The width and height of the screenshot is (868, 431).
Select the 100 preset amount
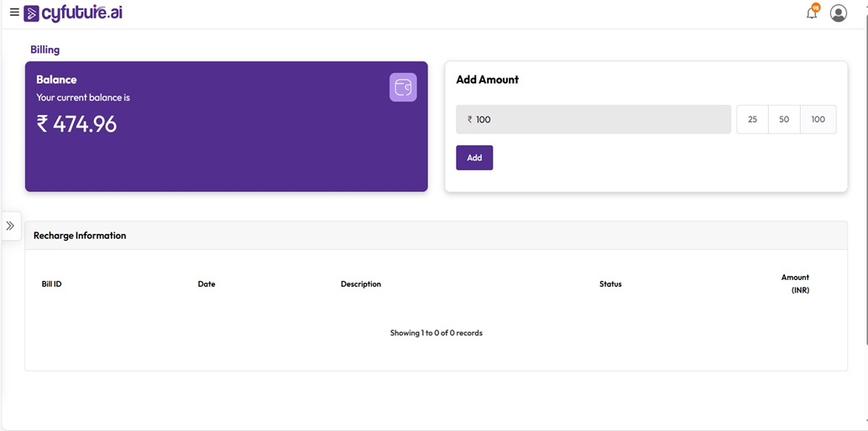(x=818, y=120)
